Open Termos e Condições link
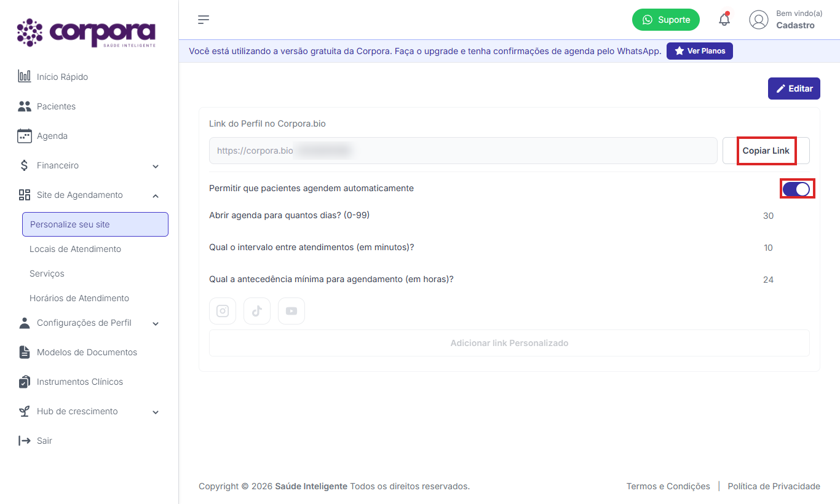This screenshot has width=840, height=504. click(x=668, y=486)
